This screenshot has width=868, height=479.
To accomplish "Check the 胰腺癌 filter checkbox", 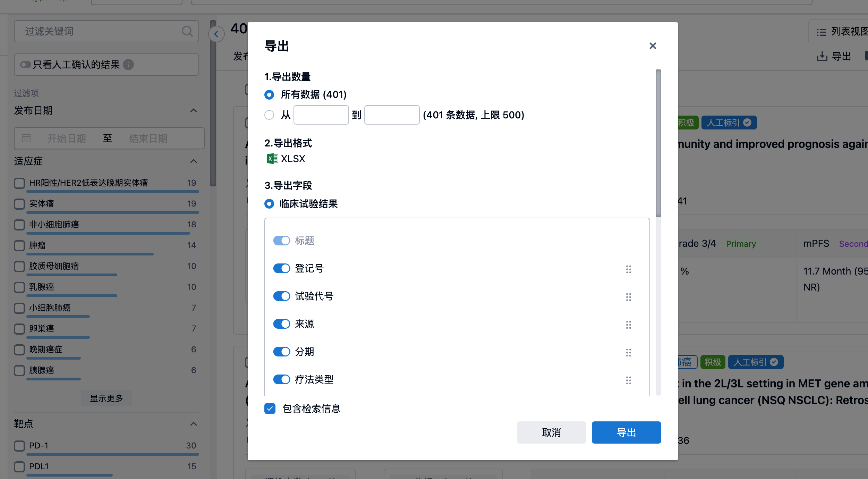I will click(19, 370).
